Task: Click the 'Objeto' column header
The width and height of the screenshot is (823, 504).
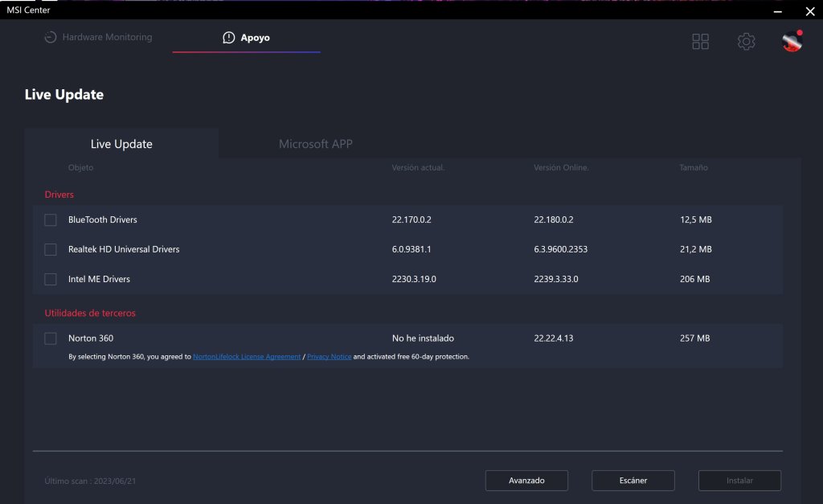Action: [x=81, y=167]
